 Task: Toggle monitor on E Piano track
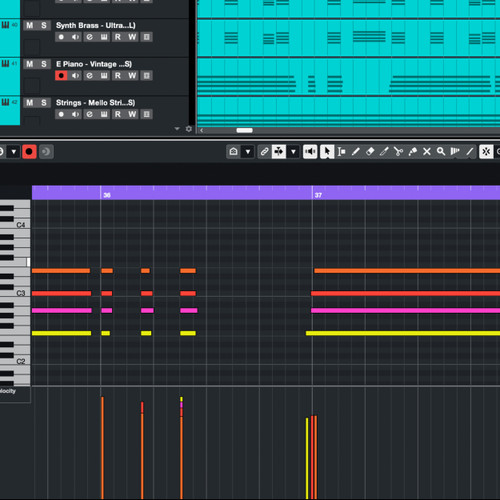(x=76, y=76)
